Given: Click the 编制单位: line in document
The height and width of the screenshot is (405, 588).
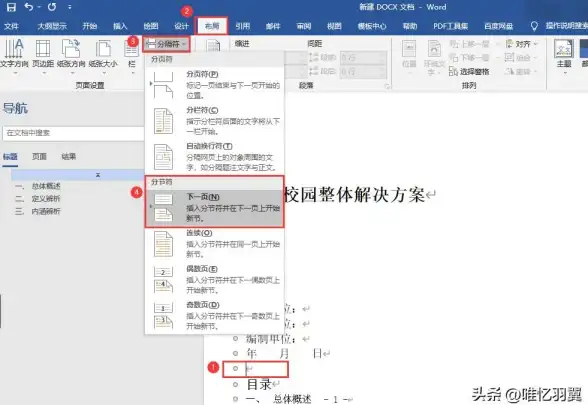Looking at the screenshot, I should coord(270,339).
